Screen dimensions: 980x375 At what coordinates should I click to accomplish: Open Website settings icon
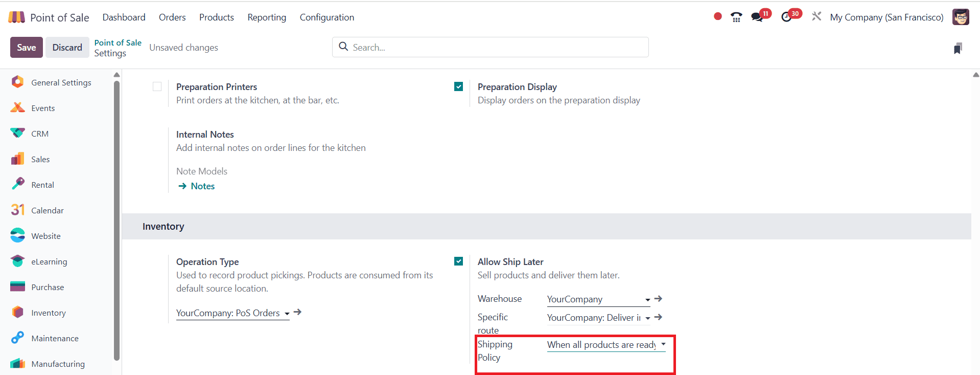[17, 235]
